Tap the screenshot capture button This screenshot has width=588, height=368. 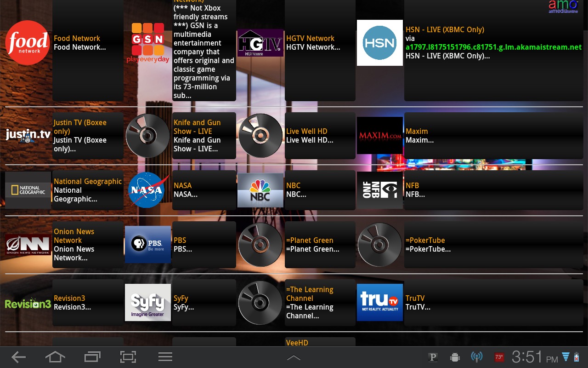coord(128,357)
